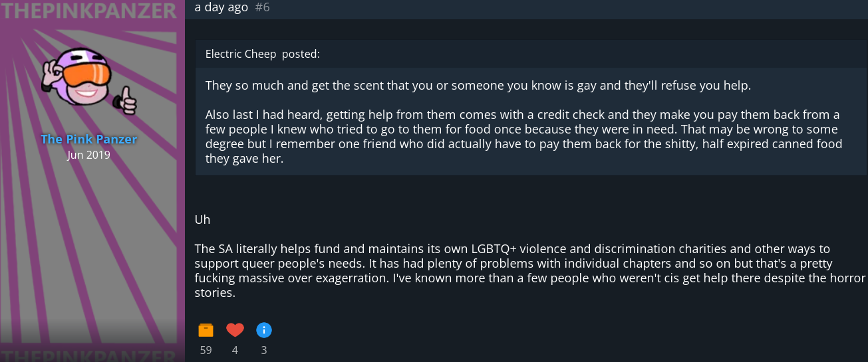This screenshot has width=868, height=362.
Task: Click the SA reply paragraph text
Action: (529, 270)
